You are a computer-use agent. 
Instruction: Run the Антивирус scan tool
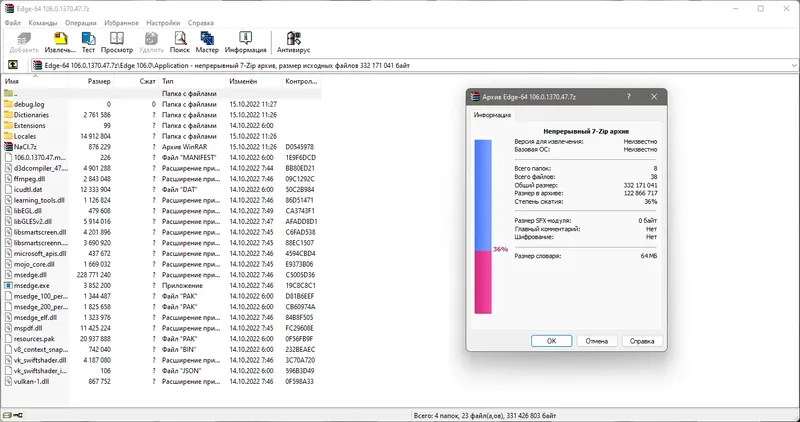click(x=293, y=42)
